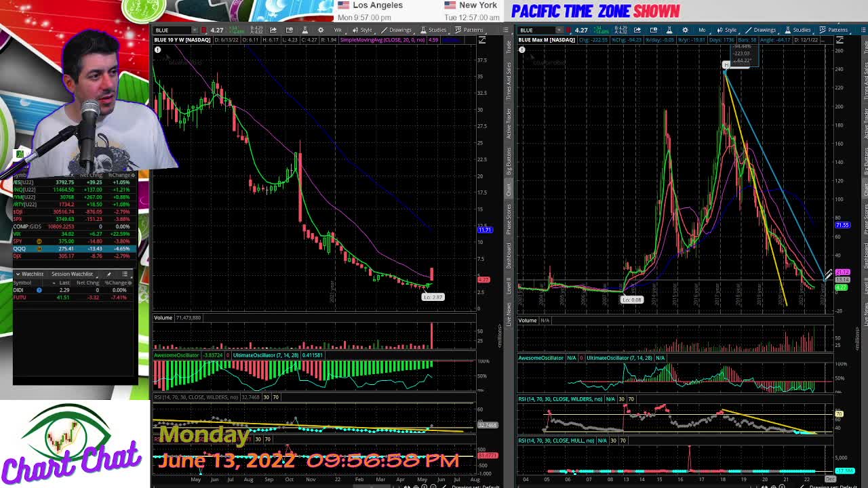Click the right chart trendline scale icon
This screenshot has width=868, height=488.
pyautogui.click(x=840, y=40)
